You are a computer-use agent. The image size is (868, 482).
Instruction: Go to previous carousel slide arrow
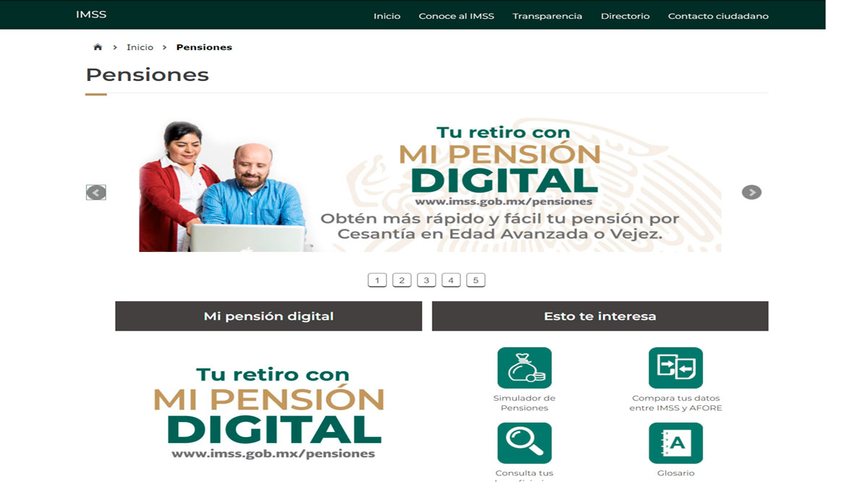pos(96,193)
